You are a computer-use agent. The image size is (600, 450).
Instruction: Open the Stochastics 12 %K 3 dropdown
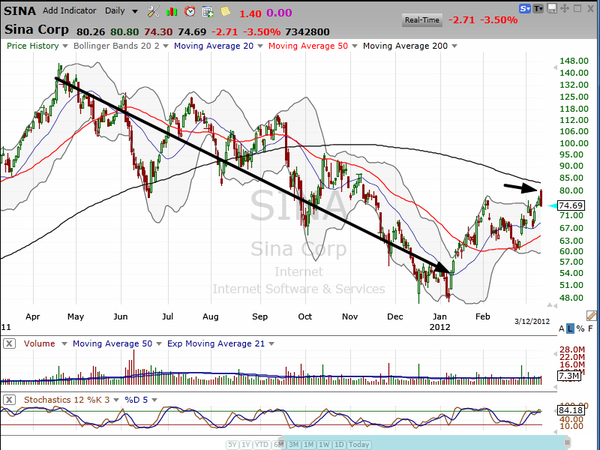116,400
